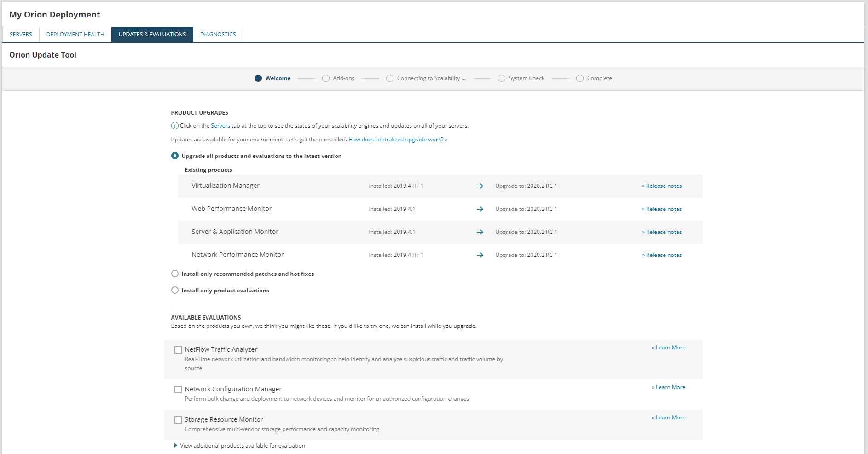Open Web Performance Monitor release notes

(x=662, y=209)
